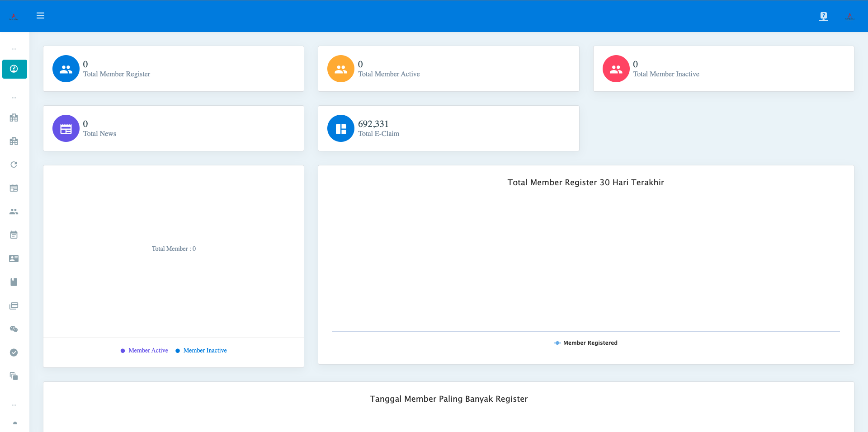Open the two-people members icon in sidebar

(x=14, y=211)
